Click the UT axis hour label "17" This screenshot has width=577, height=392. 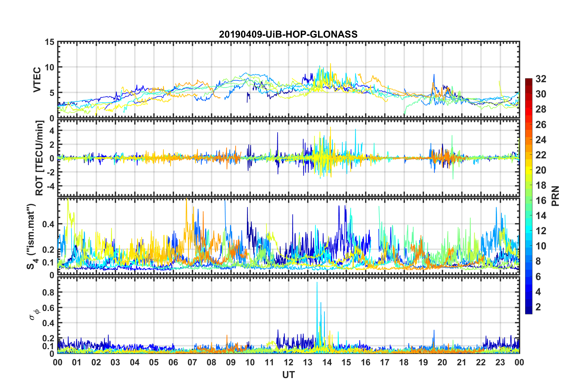pyautogui.click(x=385, y=362)
